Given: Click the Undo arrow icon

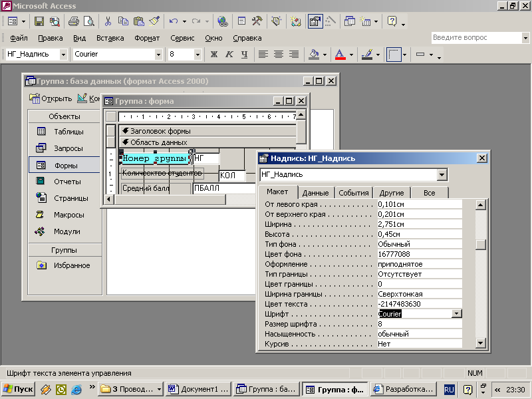Looking at the screenshot, I should 174,22.
